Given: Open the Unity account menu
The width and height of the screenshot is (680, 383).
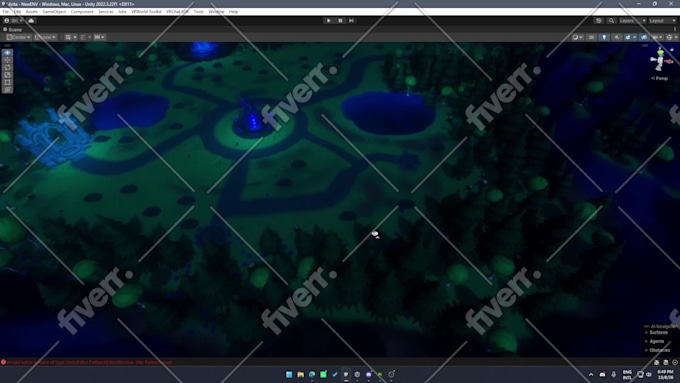Looking at the screenshot, I should (x=13, y=20).
